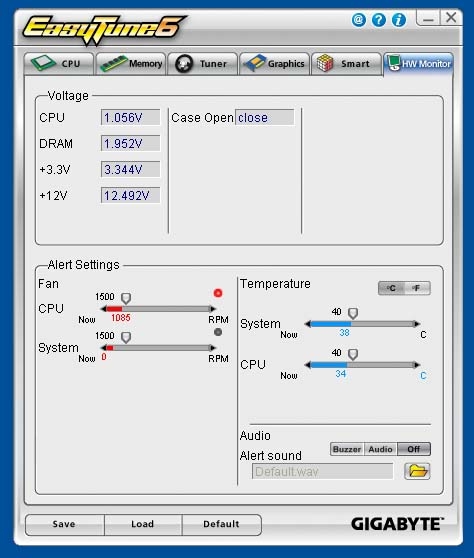474x558 pixels.
Task: Switch temperature unit to °C
Action: point(391,288)
